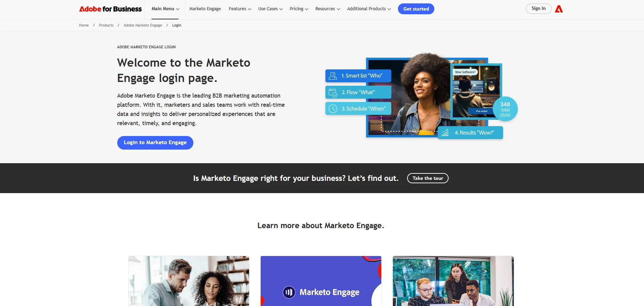Open the Pricing dropdown
The width and height of the screenshot is (644, 306).
click(x=299, y=9)
